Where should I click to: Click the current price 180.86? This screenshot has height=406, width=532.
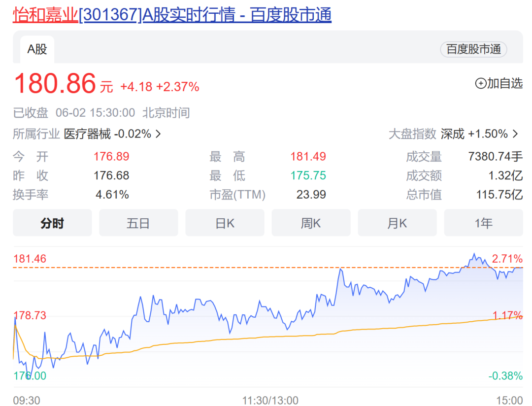(55, 83)
